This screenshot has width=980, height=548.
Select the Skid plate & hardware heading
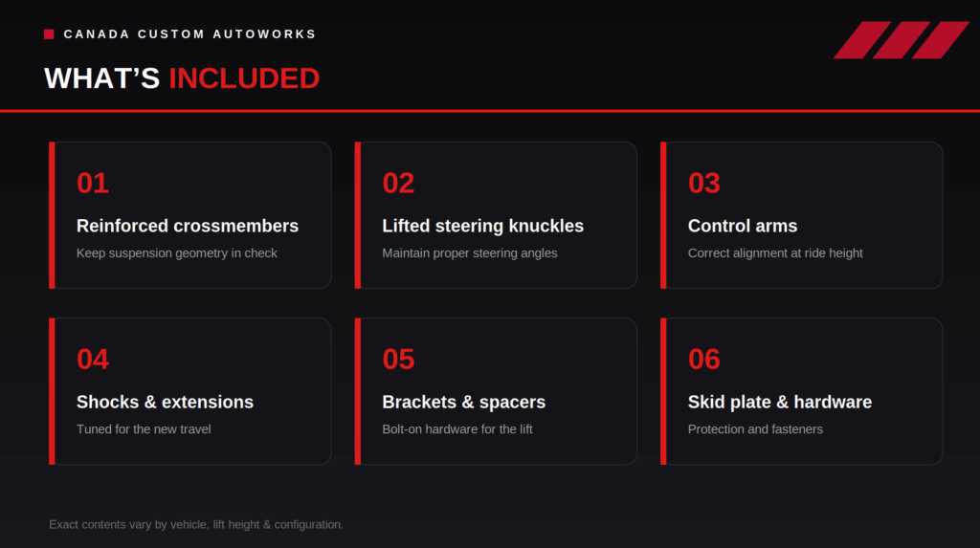tap(779, 402)
